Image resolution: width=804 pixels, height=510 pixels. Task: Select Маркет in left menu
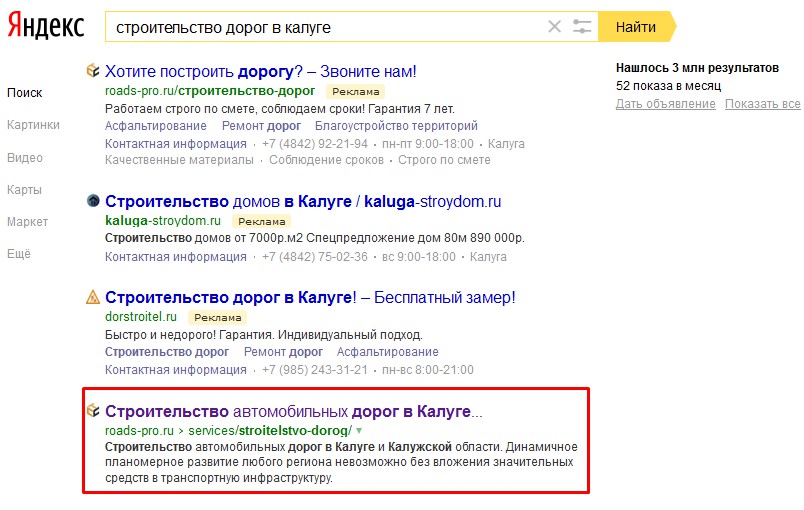[x=28, y=222]
